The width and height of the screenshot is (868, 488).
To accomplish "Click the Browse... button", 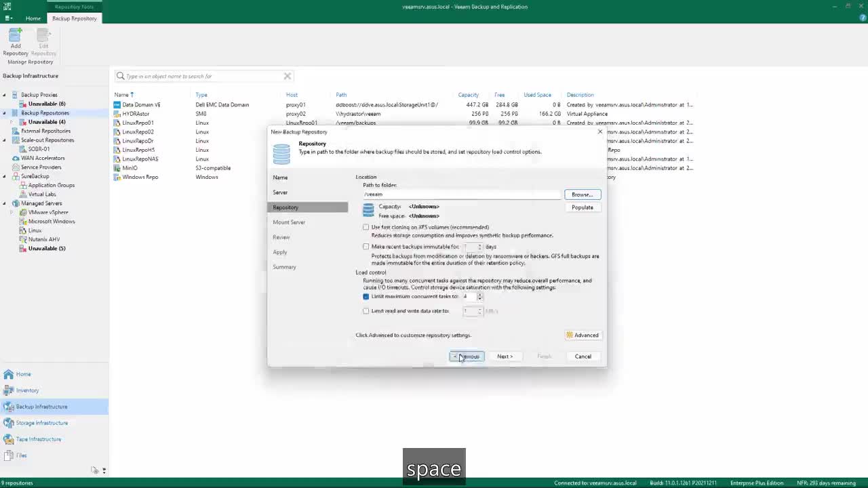I will click(583, 195).
